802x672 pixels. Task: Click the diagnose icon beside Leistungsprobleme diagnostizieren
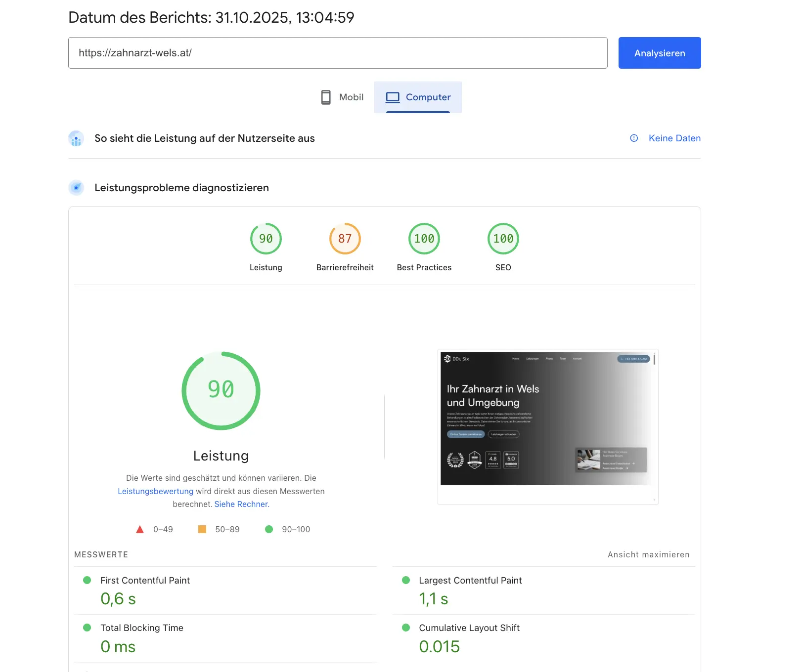point(76,188)
